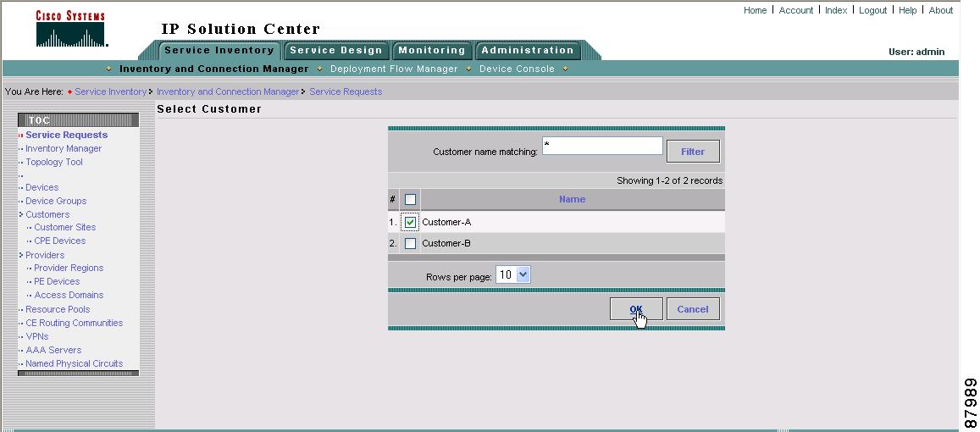Open the Account link
The image size is (980, 432).
[795, 10]
